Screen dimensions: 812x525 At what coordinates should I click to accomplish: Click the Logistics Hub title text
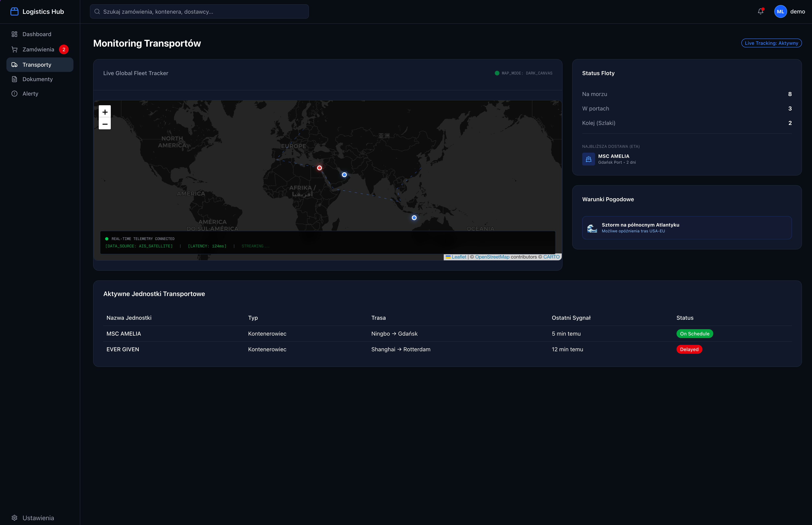[x=43, y=12]
